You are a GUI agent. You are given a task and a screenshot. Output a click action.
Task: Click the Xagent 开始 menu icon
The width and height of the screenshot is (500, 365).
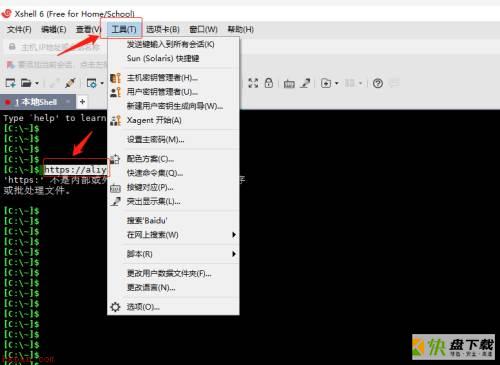[115, 120]
